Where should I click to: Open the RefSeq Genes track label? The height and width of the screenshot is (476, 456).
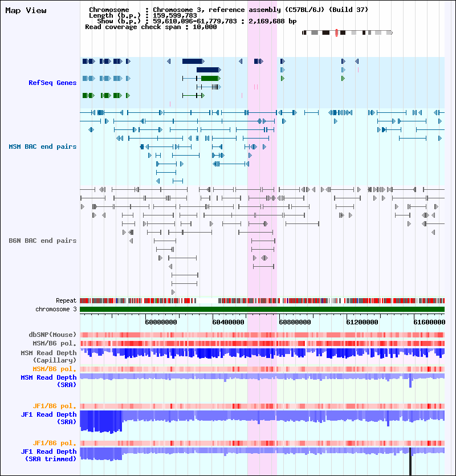[52, 83]
